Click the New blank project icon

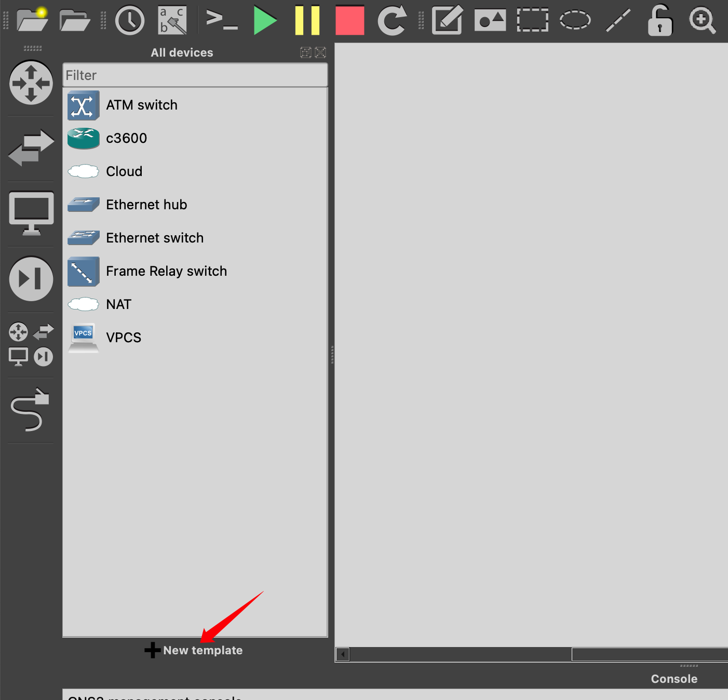click(32, 20)
